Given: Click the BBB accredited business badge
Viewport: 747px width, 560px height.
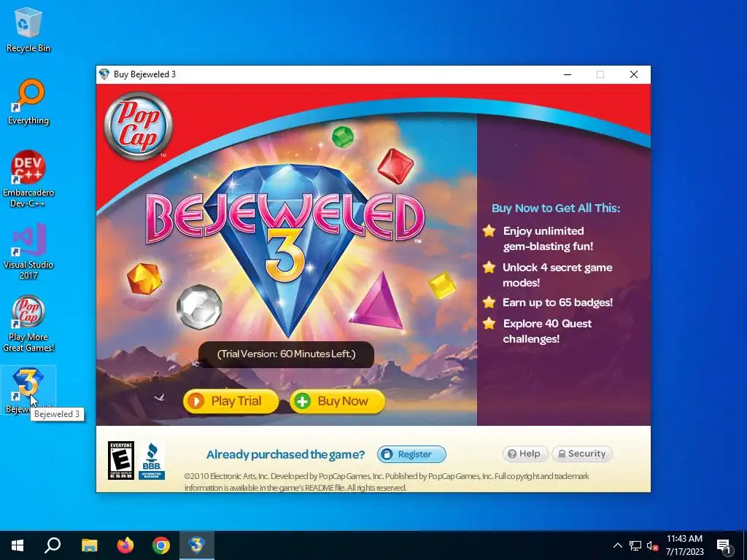Looking at the screenshot, I should pyautogui.click(x=152, y=461).
